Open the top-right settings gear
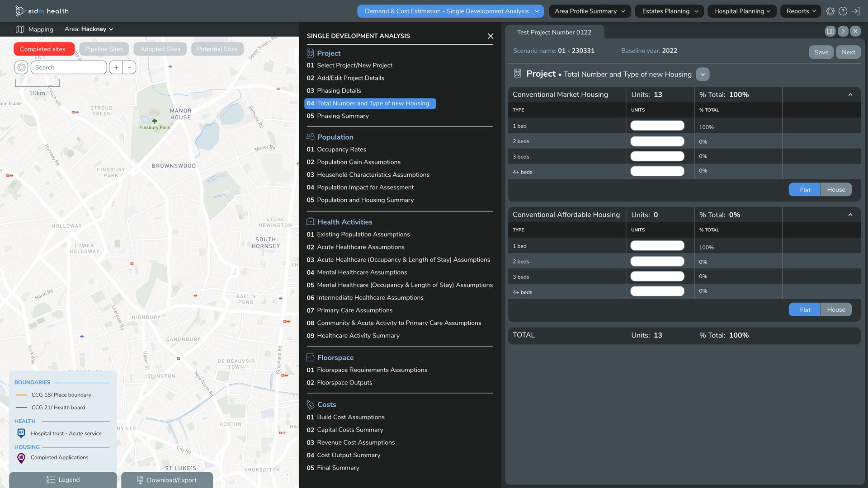Image resolution: width=868 pixels, height=488 pixels. tap(830, 11)
